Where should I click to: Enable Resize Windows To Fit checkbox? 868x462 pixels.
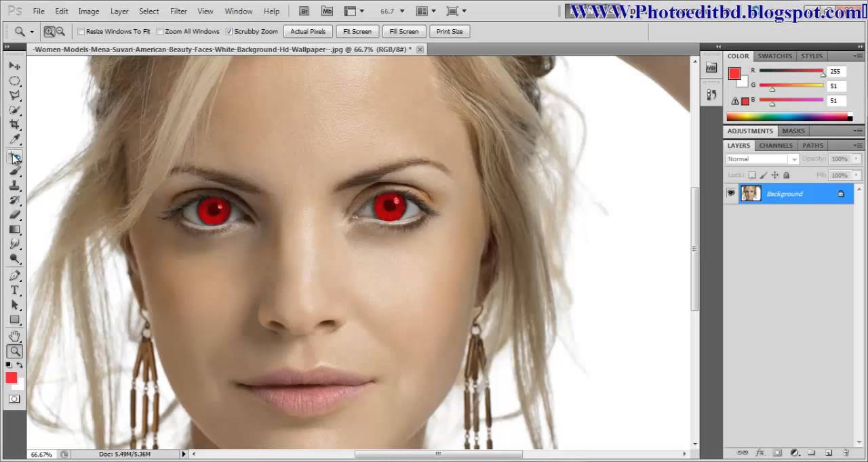coord(81,32)
